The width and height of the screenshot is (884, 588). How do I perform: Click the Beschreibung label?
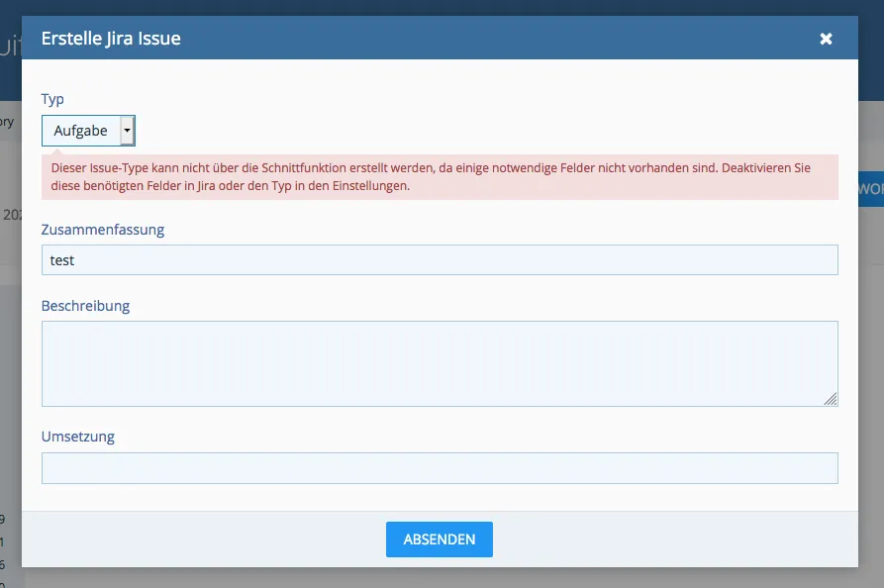86,306
